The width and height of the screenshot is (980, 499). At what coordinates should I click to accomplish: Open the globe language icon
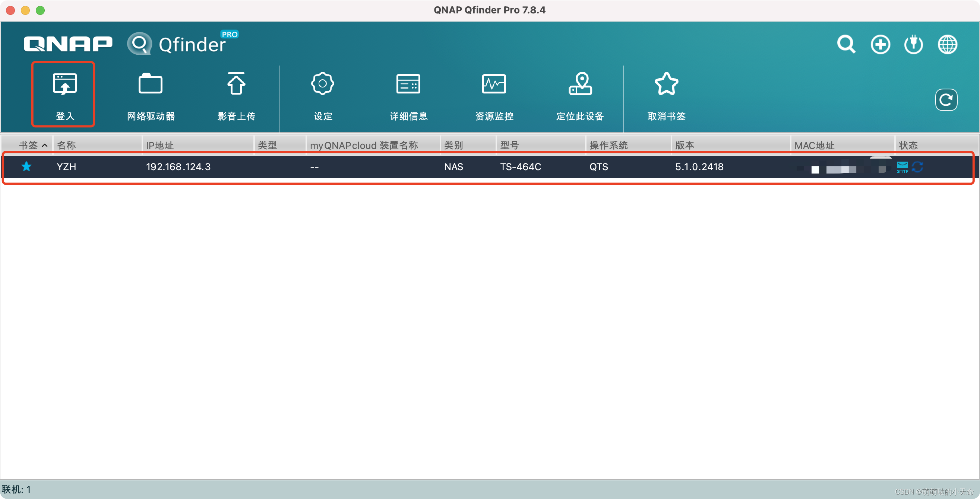(x=948, y=44)
